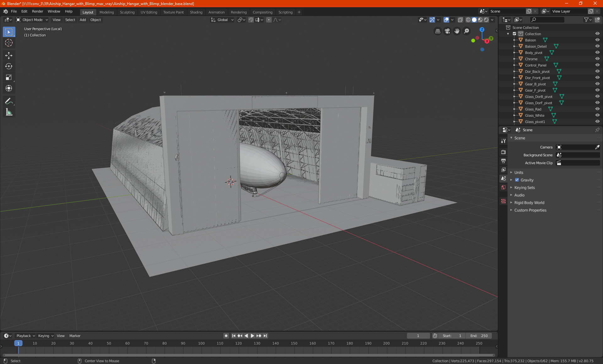Screen dimensions: 603x364
Task: Click the pan view hand icon
Action: (x=457, y=31)
